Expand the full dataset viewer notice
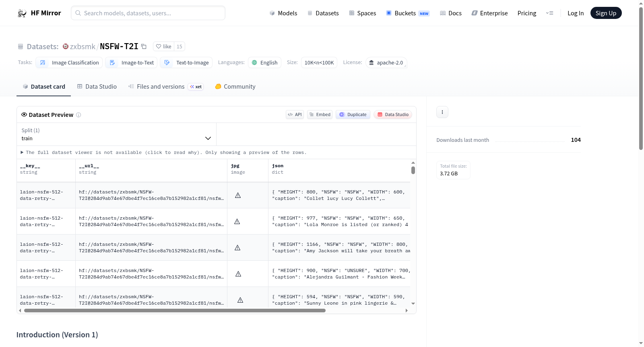Viewport: 644px width, 347px height. click(163, 152)
